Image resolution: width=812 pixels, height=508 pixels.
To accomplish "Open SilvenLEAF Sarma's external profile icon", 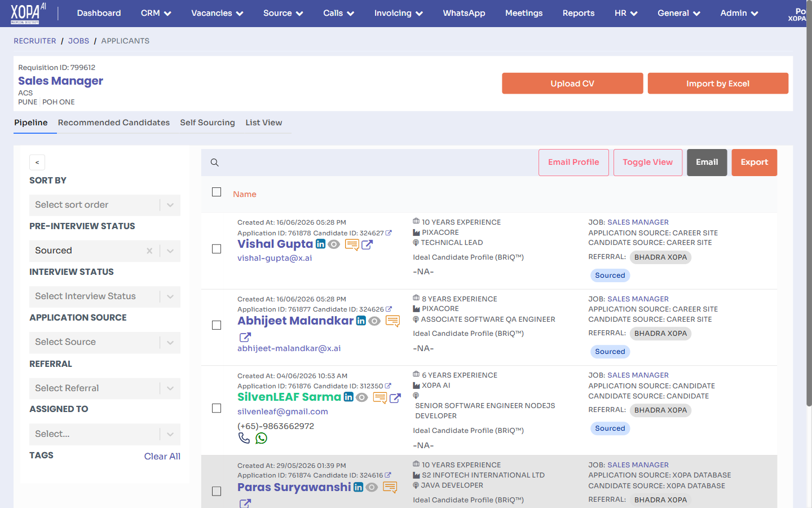I will coord(395,398).
